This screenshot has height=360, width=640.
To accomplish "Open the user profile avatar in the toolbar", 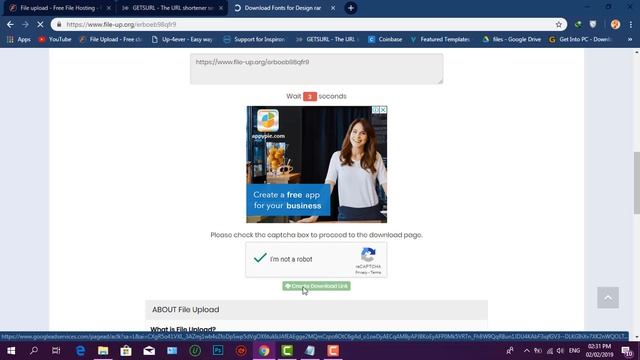I will click(616, 24).
